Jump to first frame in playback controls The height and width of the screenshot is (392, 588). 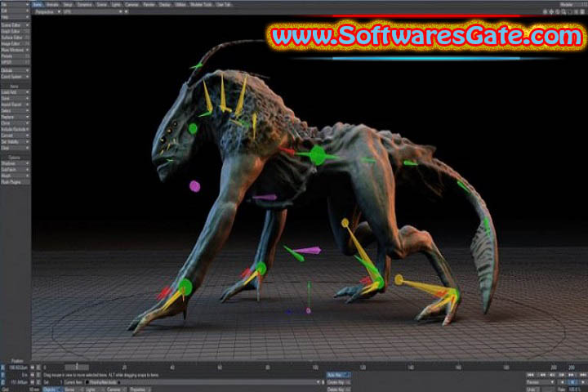pos(531,375)
